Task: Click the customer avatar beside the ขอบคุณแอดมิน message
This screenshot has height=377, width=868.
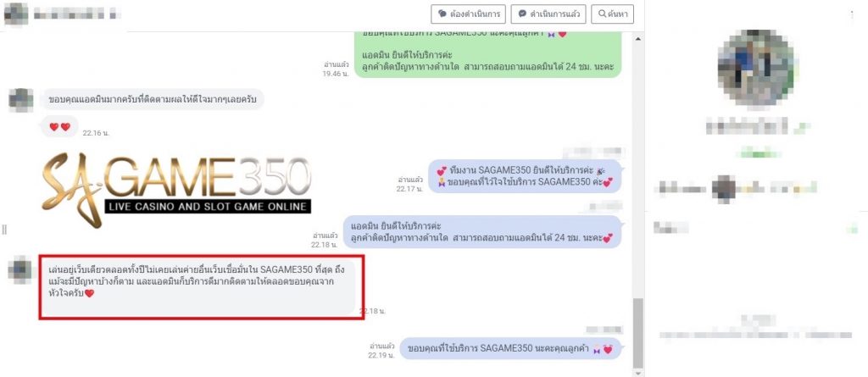Action: tap(20, 100)
